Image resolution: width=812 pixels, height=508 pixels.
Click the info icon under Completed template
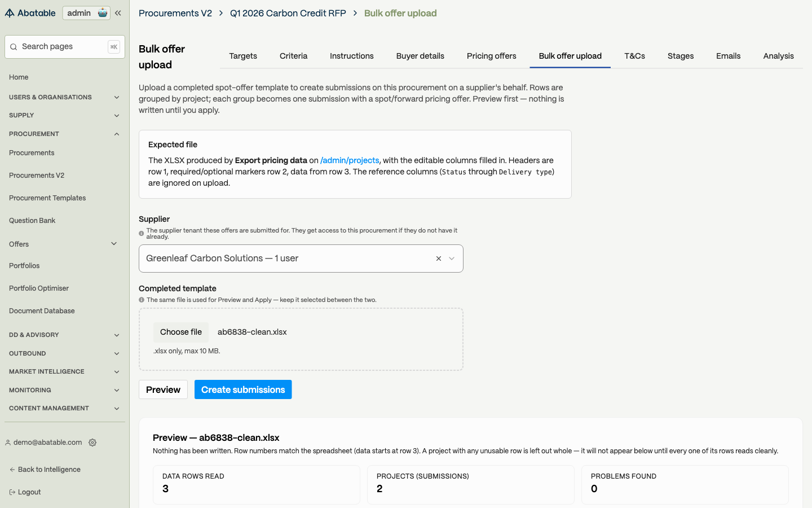tap(142, 300)
